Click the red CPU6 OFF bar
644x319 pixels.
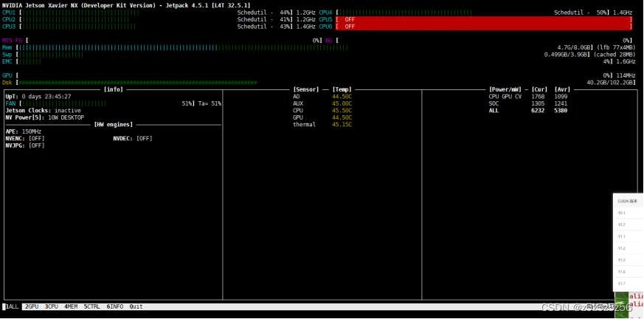point(484,27)
